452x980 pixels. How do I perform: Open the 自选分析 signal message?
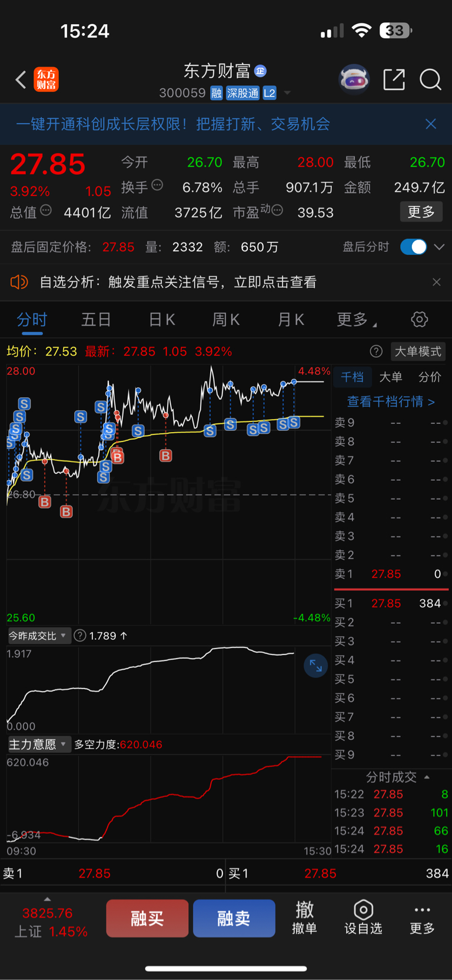[x=178, y=282]
